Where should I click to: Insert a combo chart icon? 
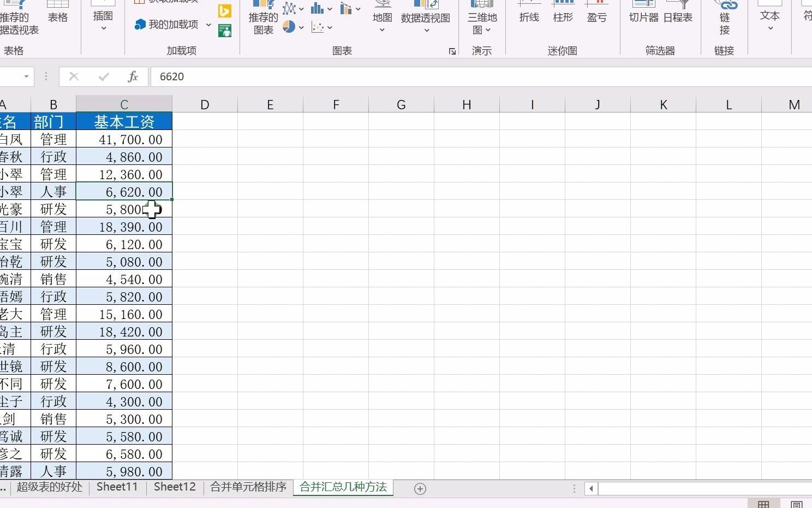(x=346, y=8)
